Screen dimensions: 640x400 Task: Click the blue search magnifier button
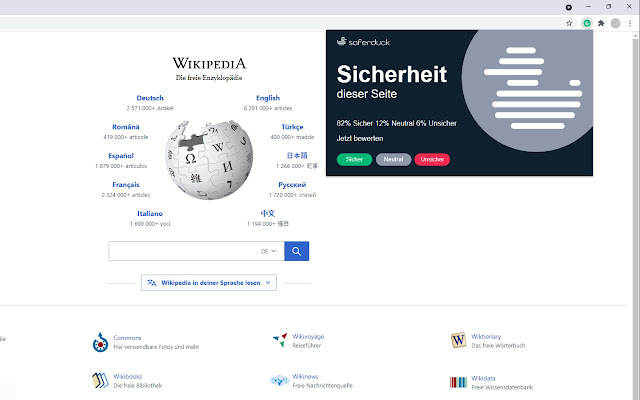coord(296,251)
